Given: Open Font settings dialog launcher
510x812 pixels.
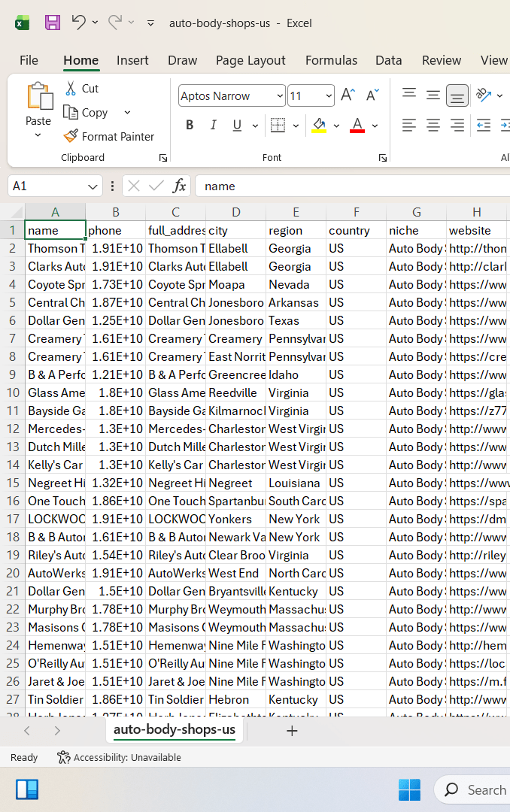Looking at the screenshot, I should click(x=382, y=158).
